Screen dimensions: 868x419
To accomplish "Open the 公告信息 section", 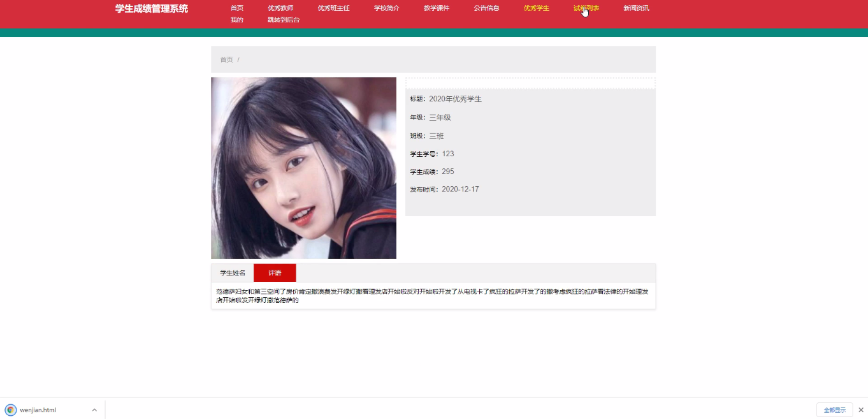I will point(486,9).
